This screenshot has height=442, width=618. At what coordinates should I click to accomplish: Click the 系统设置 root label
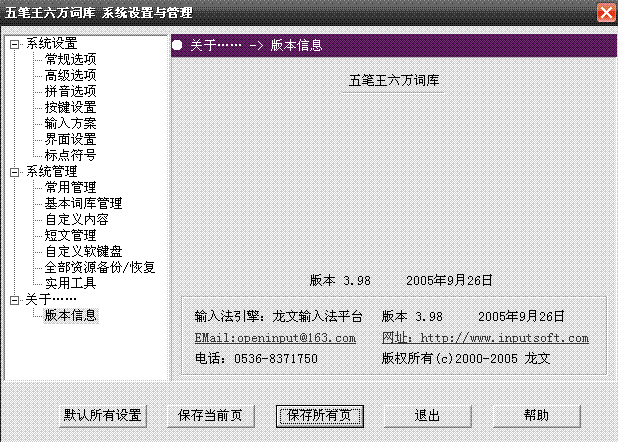pyautogui.click(x=52, y=43)
